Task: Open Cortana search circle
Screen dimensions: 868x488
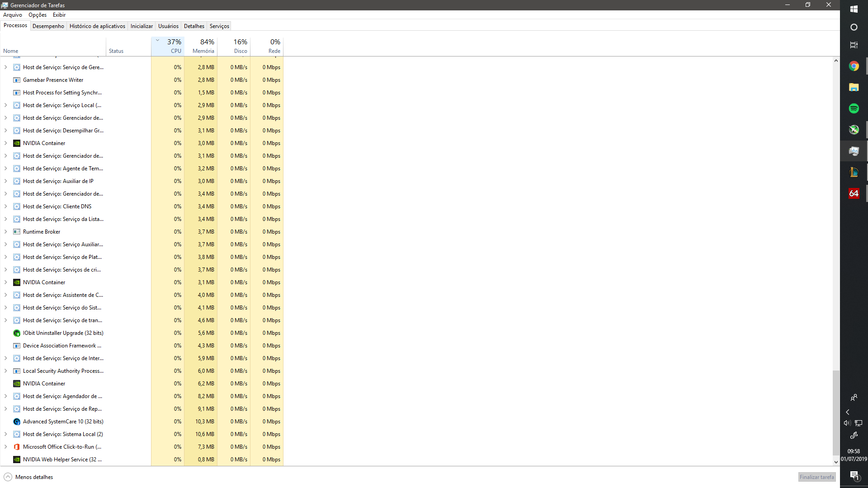Action: [854, 27]
